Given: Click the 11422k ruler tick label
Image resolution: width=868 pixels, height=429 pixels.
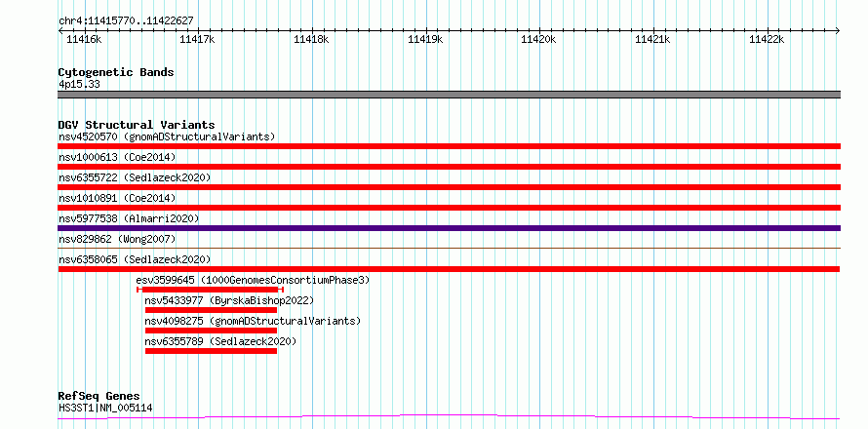Looking at the screenshot, I should [767, 39].
